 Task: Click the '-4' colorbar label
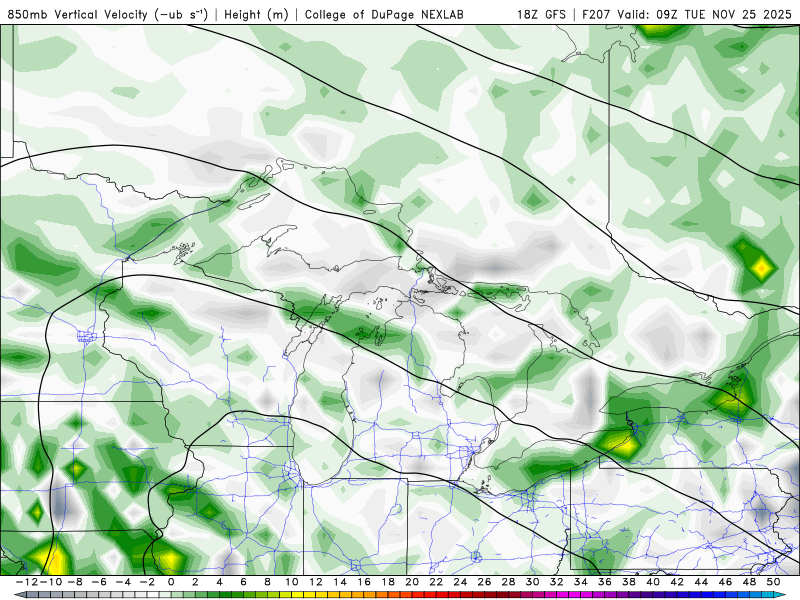click(123, 582)
